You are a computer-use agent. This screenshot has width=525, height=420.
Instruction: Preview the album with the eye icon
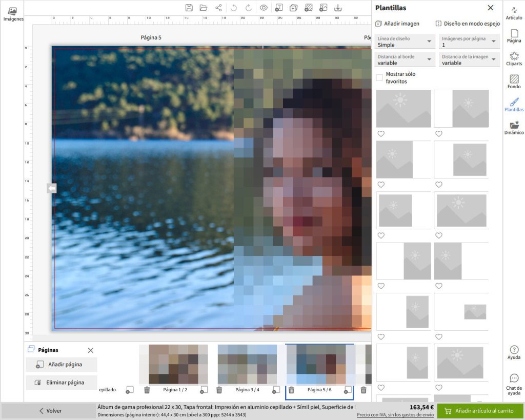coord(264,8)
